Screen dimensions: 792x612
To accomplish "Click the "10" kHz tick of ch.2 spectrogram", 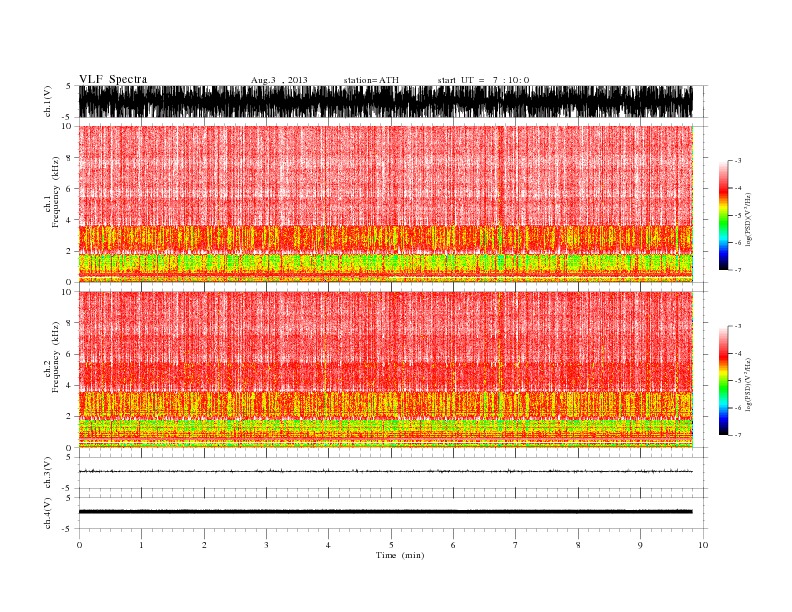I will [x=66, y=292].
